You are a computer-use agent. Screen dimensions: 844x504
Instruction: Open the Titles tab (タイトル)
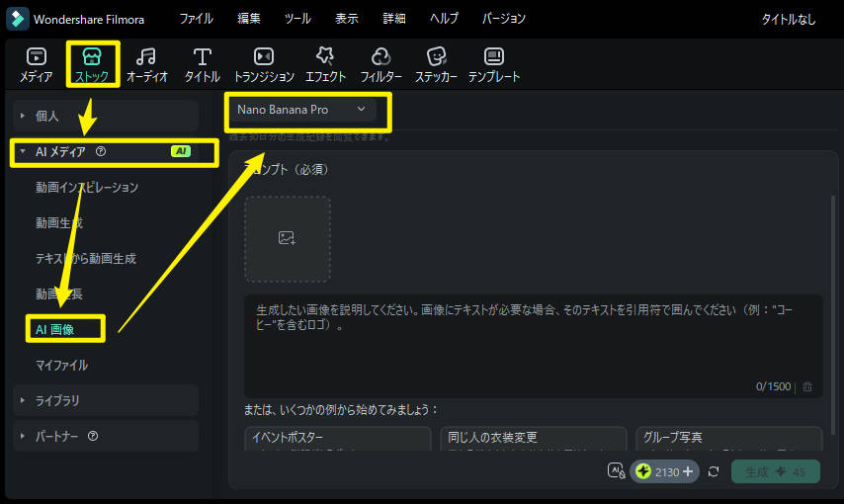[202, 64]
